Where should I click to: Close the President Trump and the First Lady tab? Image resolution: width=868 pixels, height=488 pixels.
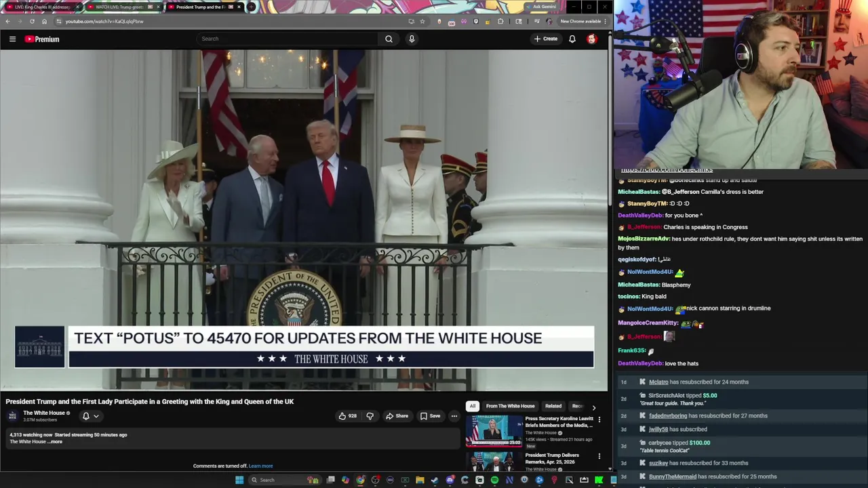tap(239, 7)
